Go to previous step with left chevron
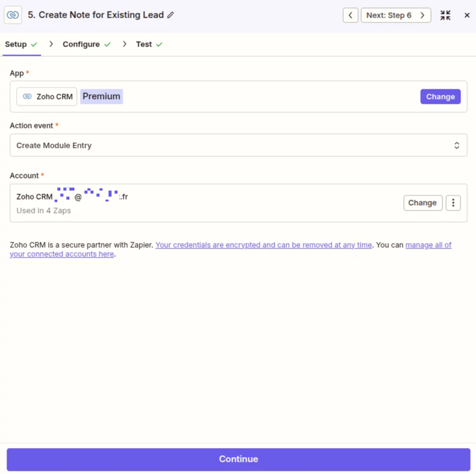This screenshot has width=476, height=474. [x=351, y=15]
